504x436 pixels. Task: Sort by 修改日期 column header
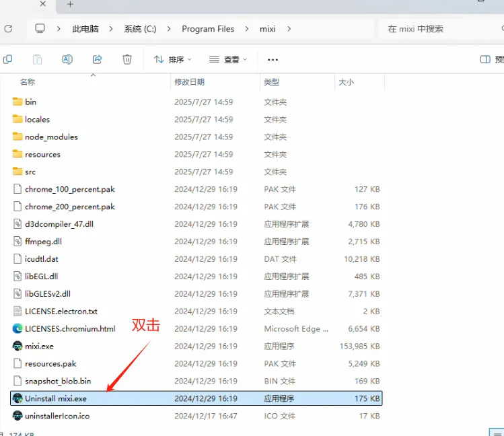coord(189,82)
